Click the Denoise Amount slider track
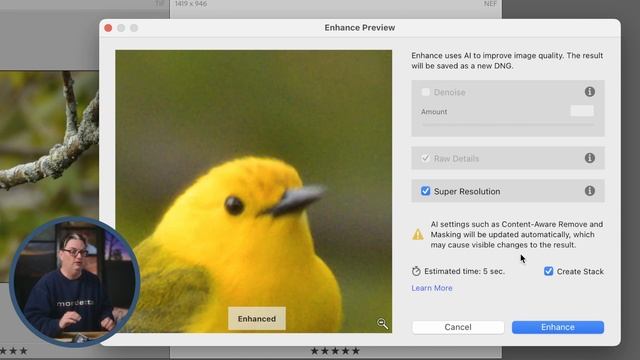 click(508, 124)
